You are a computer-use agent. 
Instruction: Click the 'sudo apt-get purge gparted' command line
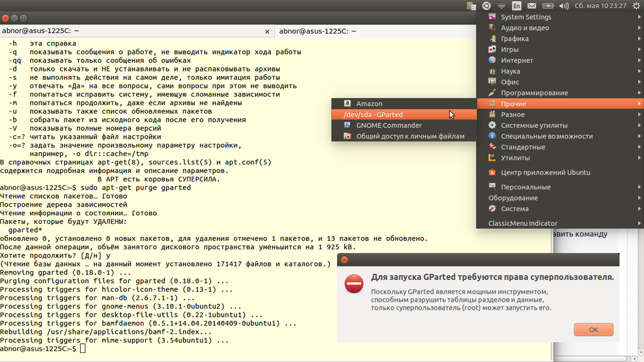(x=96, y=188)
